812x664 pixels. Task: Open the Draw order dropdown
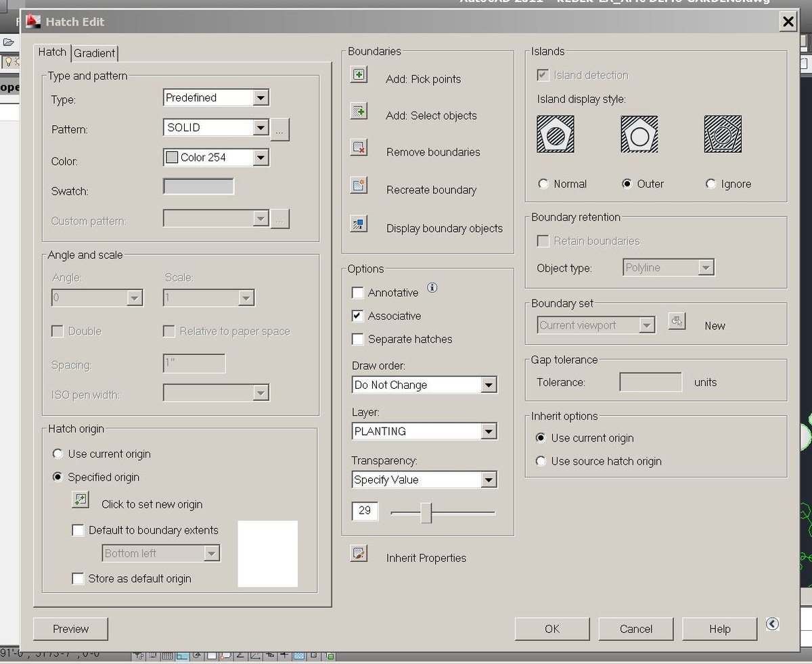pos(489,385)
